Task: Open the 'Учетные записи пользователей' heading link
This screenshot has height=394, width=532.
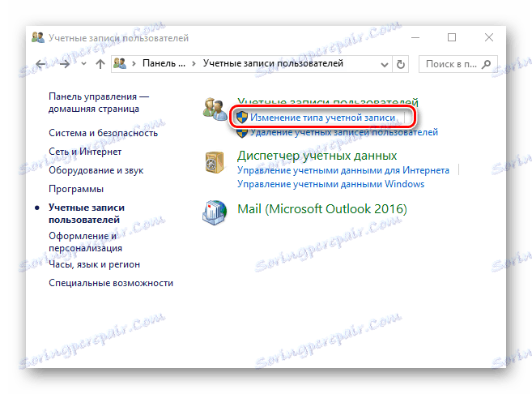Action: (328, 102)
